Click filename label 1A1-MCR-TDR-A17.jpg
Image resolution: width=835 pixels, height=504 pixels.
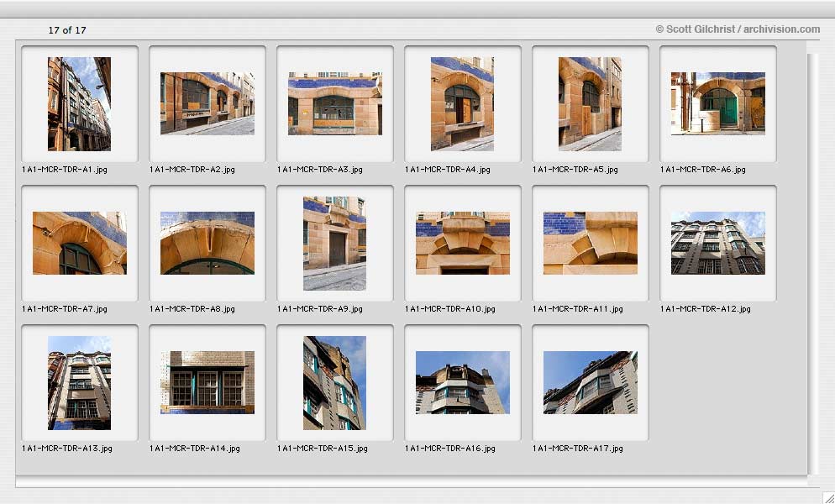[578, 449]
